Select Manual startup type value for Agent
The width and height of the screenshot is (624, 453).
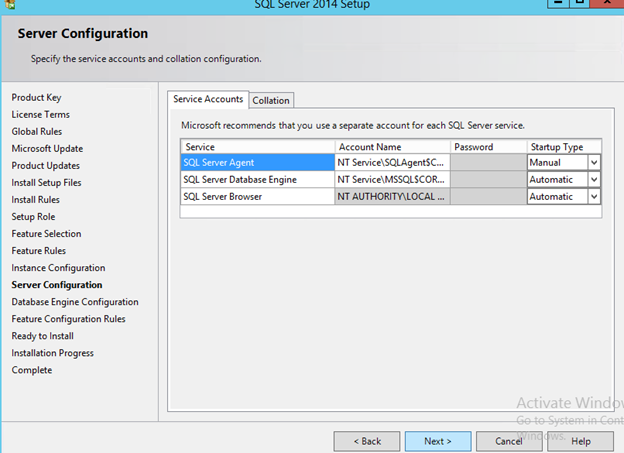tap(558, 162)
